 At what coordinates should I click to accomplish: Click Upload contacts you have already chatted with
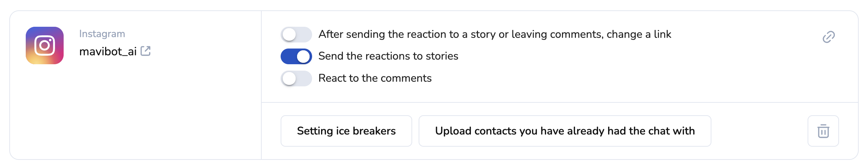coord(564,131)
